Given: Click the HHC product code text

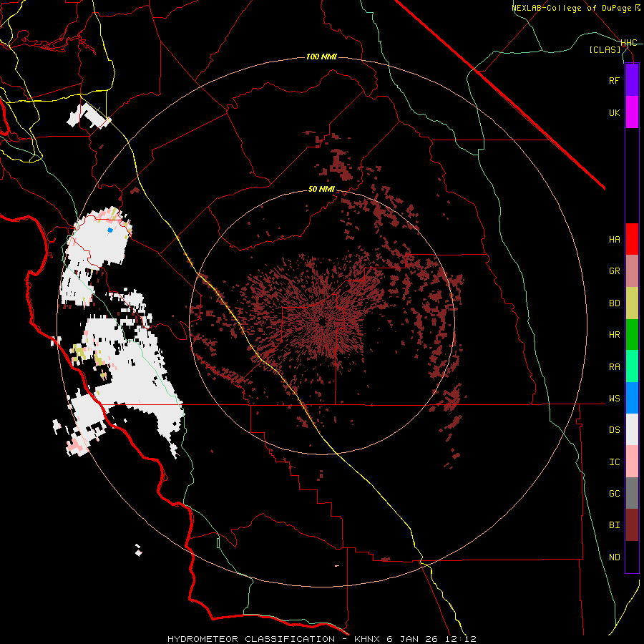Looking at the screenshot, I should 629,43.
